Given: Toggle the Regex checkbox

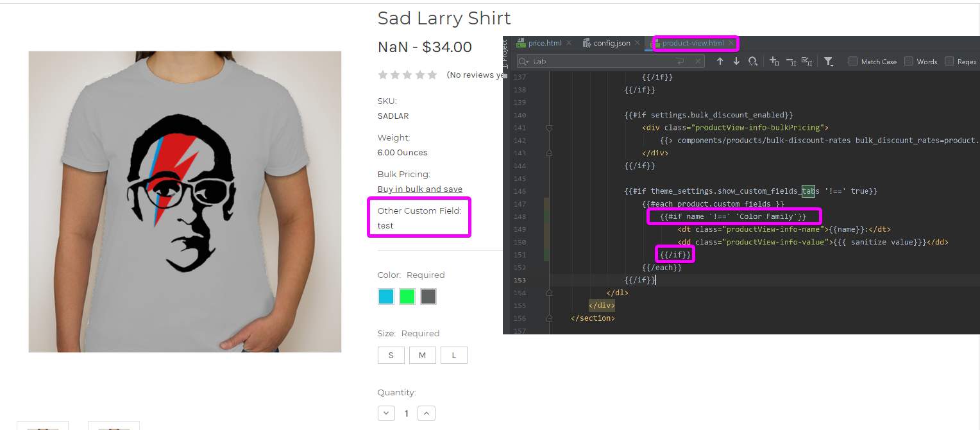Looking at the screenshot, I should click(x=949, y=61).
